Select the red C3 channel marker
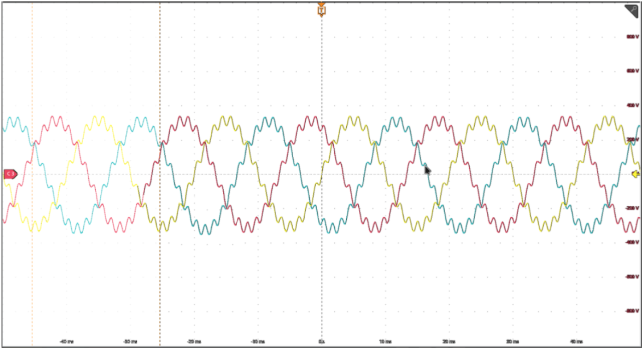644x350 pixels. (10, 174)
